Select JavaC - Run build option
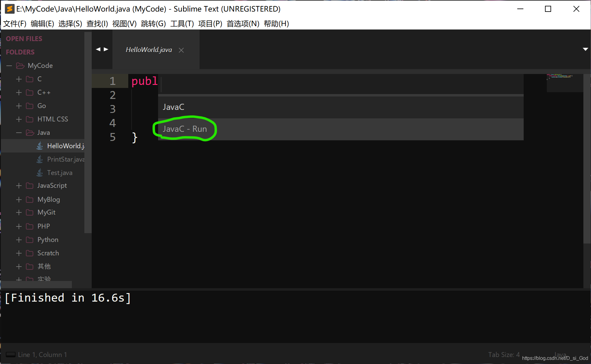The image size is (591, 364). point(184,129)
